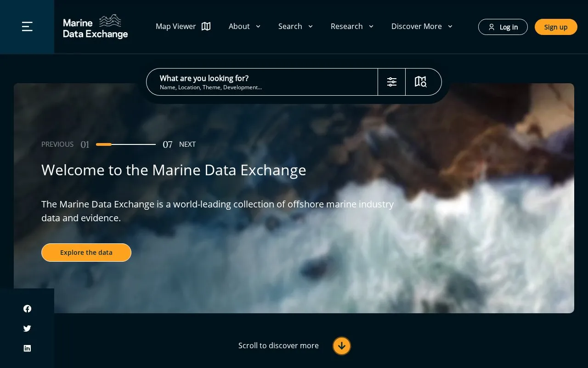This screenshot has width=588, height=368.
Task: Expand the Research dropdown menu
Action: click(352, 26)
